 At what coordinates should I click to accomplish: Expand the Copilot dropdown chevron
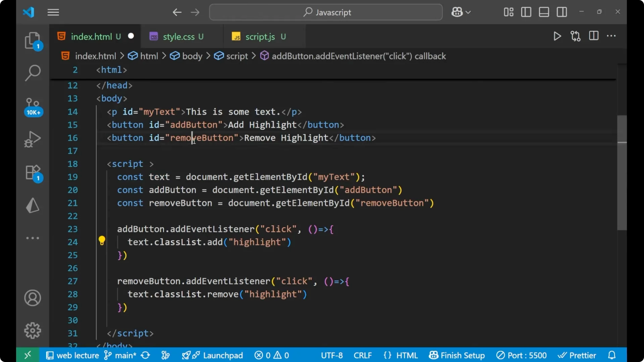[468, 12]
